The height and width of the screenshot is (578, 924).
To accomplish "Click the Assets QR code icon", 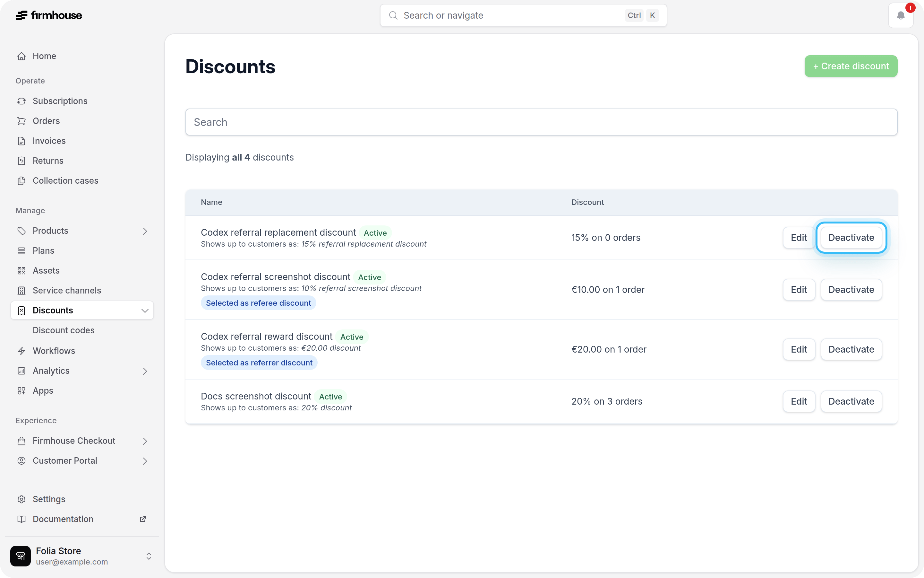I will pyautogui.click(x=21, y=271).
